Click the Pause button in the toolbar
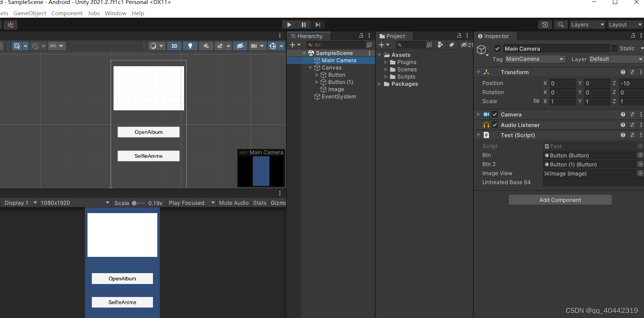Image resolution: width=644 pixels, height=318 pixels. click(303, 25)
